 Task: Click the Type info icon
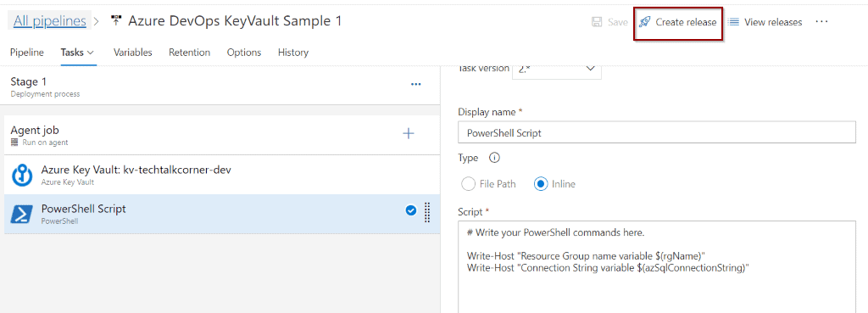tap(494, 158)
